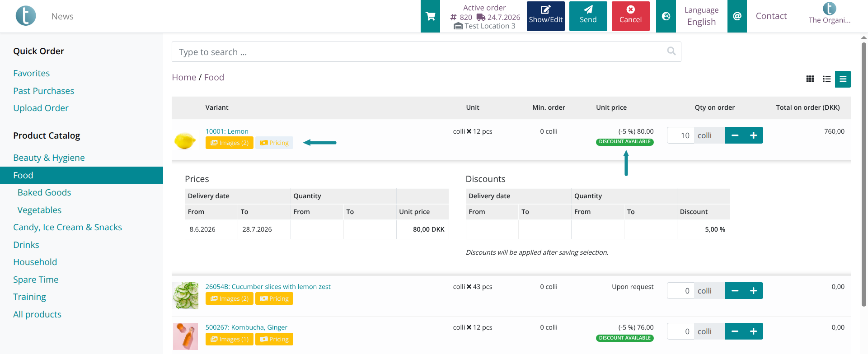868x354 pixels.
Task: Open Favorites in Quick Order
Action: tap(31, 73)
